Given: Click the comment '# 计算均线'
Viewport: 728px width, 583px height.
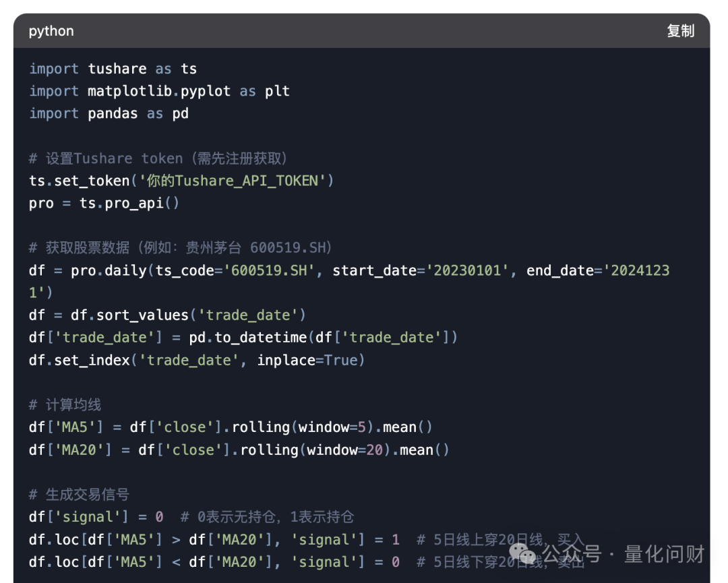Looking at the screenshot, I should coord(65,405).
